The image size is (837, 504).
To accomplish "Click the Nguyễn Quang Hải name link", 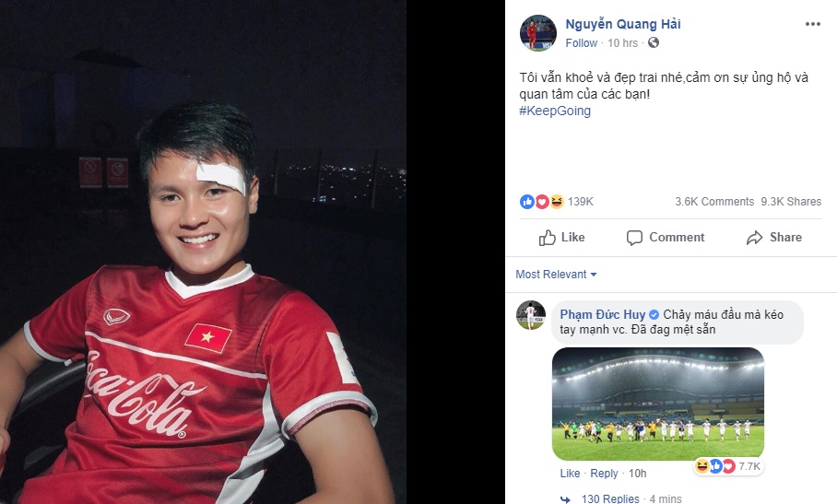I will click(623, 24).
